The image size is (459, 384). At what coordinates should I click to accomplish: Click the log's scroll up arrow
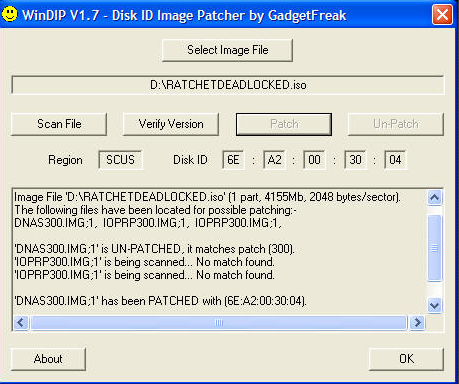pyautogui.click(x=435, y=198)
